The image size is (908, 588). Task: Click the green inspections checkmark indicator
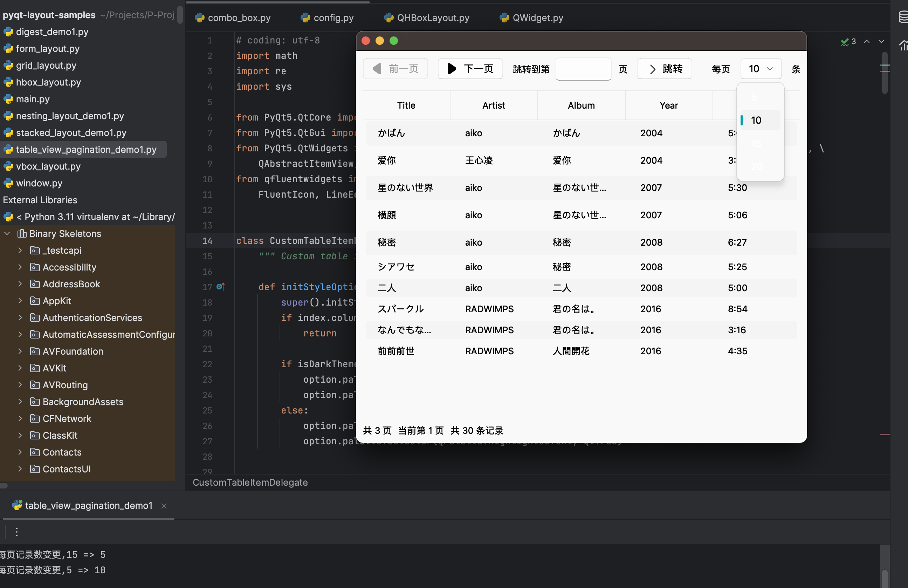pos(844,42)
